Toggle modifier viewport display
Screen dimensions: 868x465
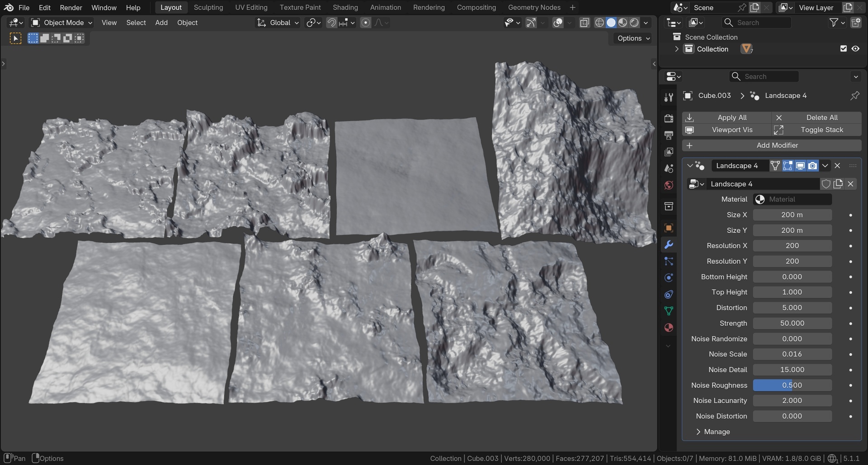click(800, 166)
